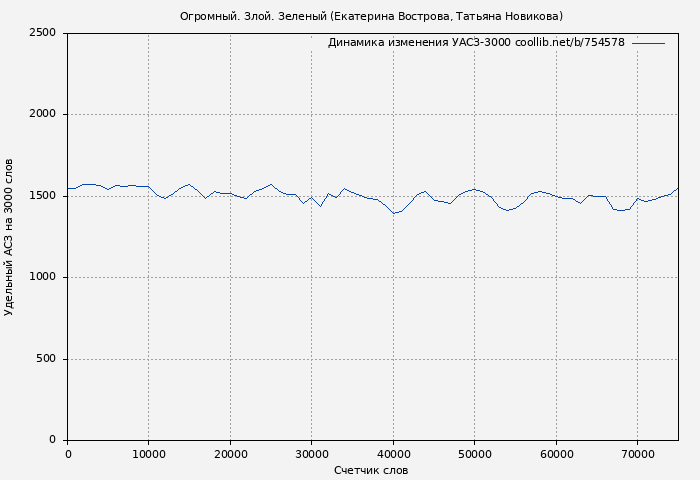Click the 50000 mark on x-axis
The image size is (700, 480).
point(474,454)
